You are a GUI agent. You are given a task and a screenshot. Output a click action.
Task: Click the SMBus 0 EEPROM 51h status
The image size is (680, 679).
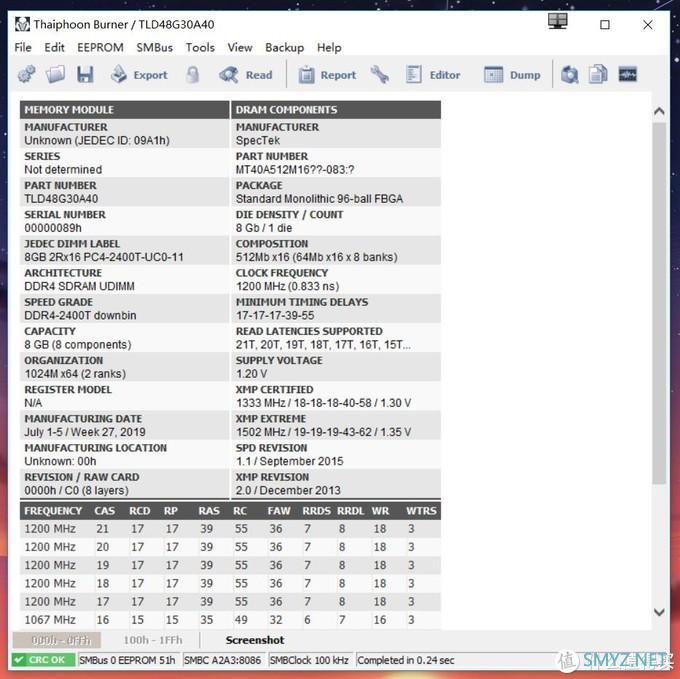pyautogui.click(x=128, y=660)
